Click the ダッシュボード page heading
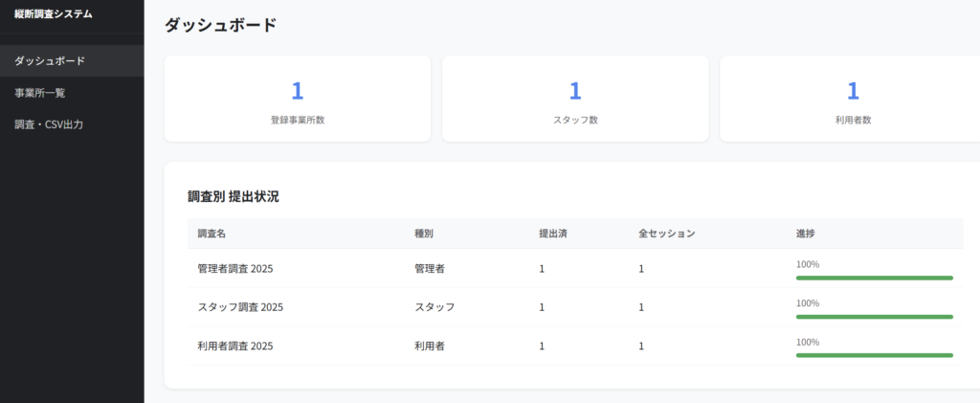The width and height of the screenshot is (980, 403). tap(221, 26)
